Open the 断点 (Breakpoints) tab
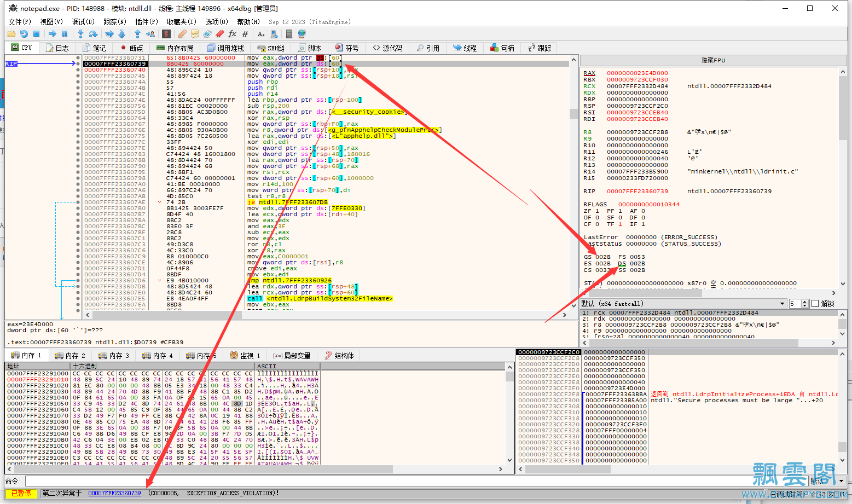852x504 pixels. coord(131,48)
